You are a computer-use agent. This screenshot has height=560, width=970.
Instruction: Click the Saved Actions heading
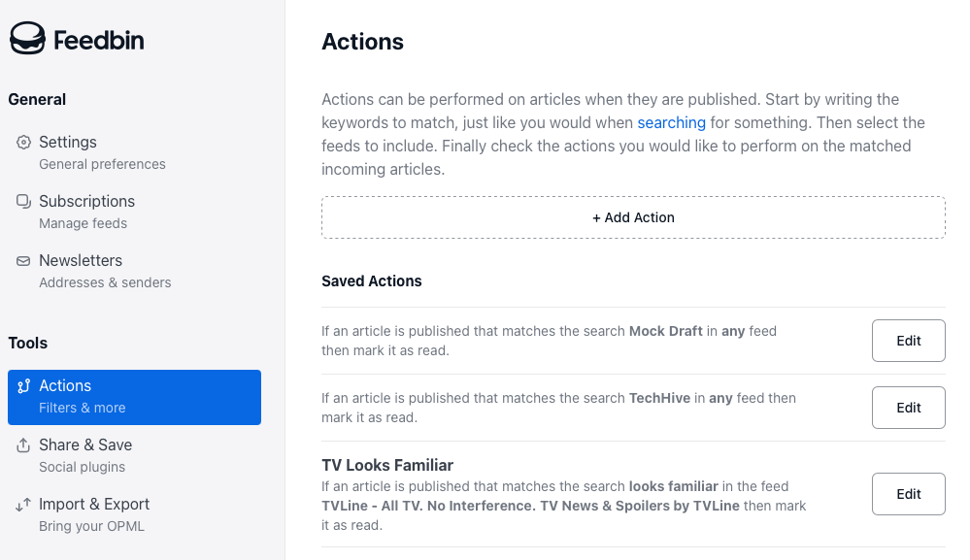pyautogui.click(x=372, y=281)
